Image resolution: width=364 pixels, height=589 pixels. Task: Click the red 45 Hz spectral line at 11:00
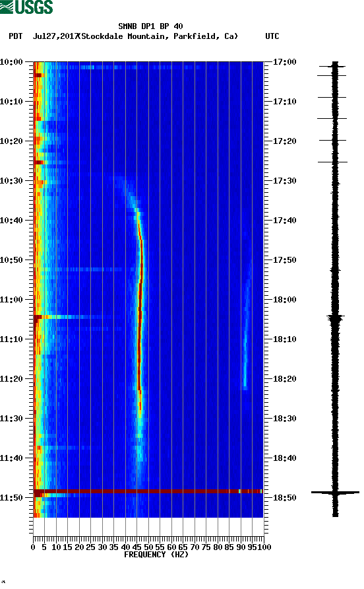pyautogui.click(x=140, y=300)
